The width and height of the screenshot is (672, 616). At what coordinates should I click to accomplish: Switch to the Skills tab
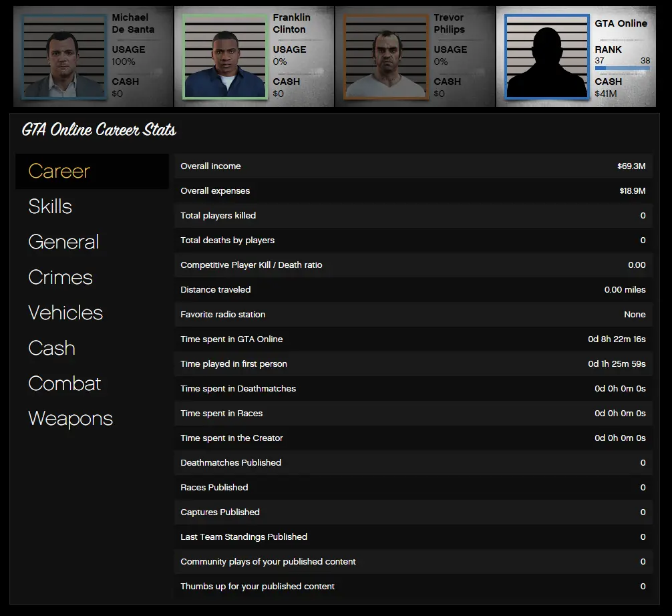(50, 206)
